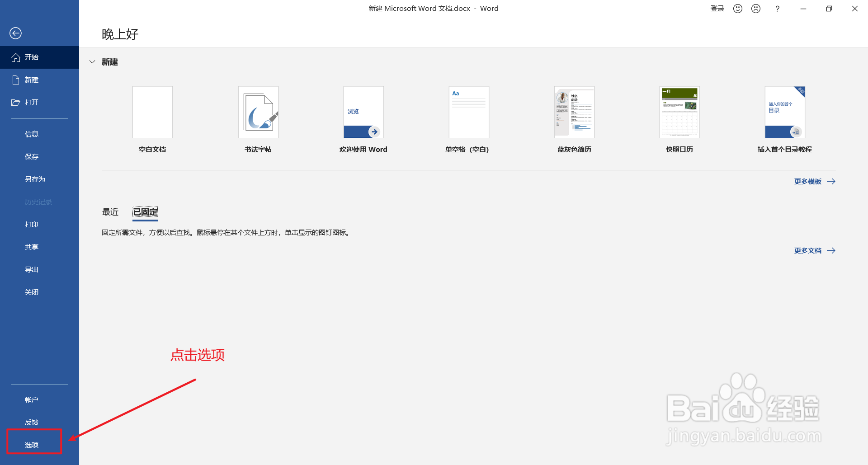868x465 pixels.
Task: Click 关闭 to close the document
Action: click(x=39, y=292)
